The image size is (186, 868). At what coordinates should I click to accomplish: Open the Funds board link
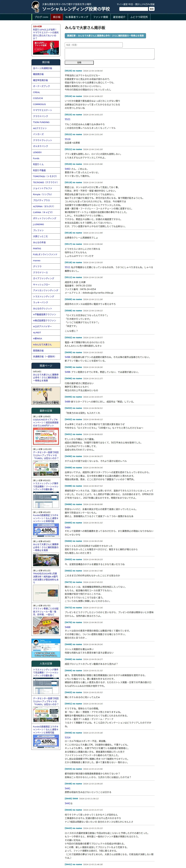click(46, 158)
